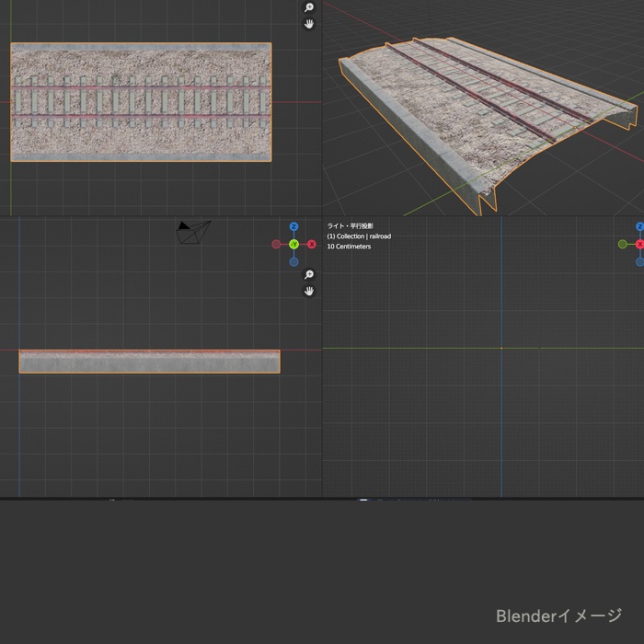Click the blue Z axis on bottom-left gizmo
The width and height of the screenshot is (644, 644).
(x=293, y=226)
